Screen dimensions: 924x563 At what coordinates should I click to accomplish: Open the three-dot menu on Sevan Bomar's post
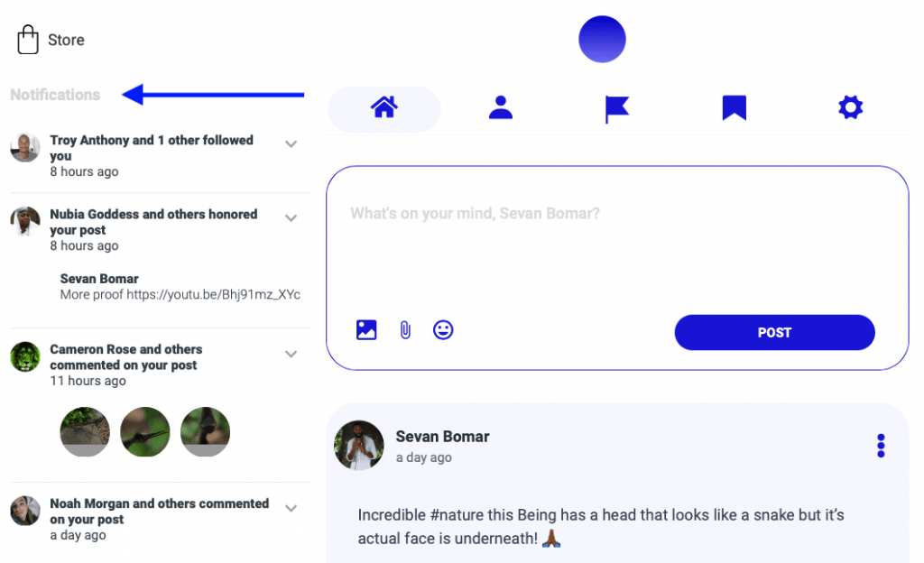[881, 446]
